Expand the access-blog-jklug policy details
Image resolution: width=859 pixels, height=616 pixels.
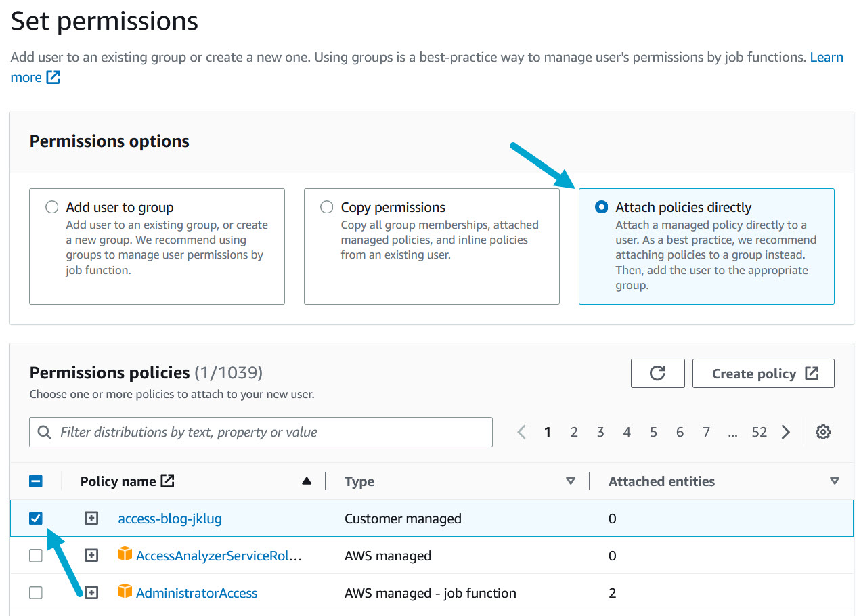click(x=91, y=519)
